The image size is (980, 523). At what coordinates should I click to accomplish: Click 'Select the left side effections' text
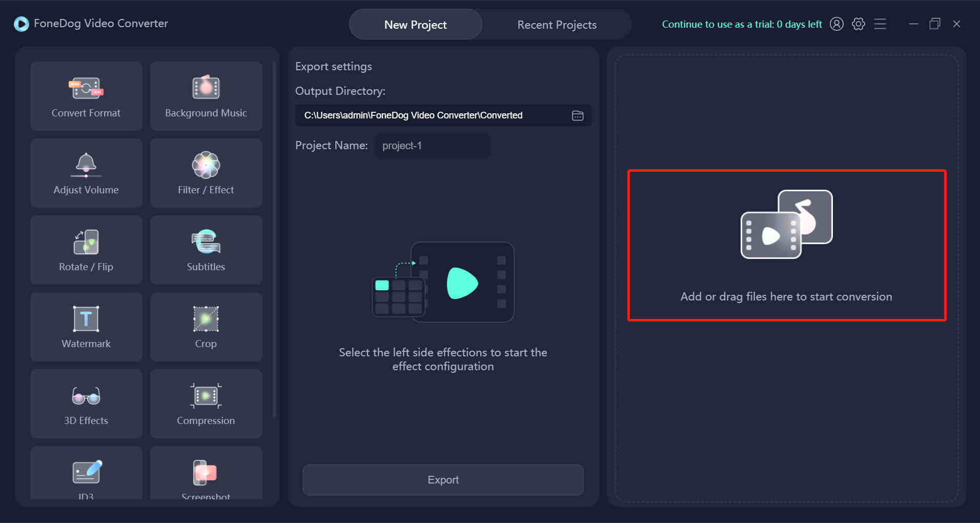pyautogui.click(x=443, y=359)
